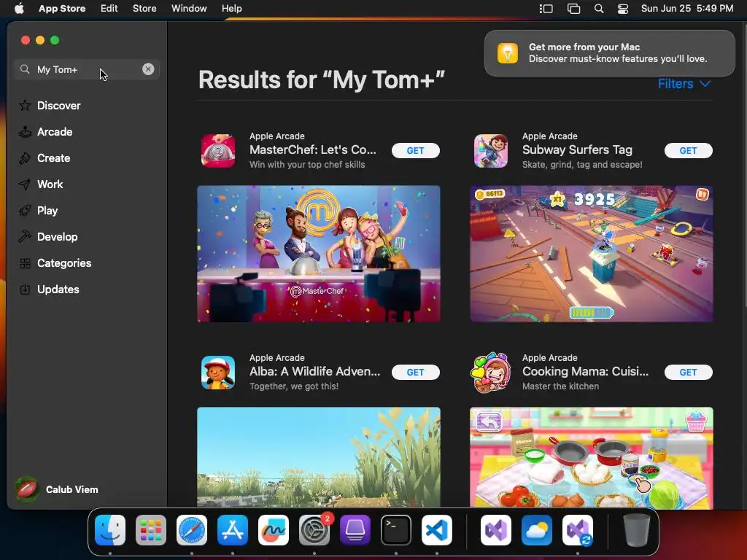This screenshot has width=747, height=560.
Task: Open the Apple menu
Action: (x=19, y=9)
